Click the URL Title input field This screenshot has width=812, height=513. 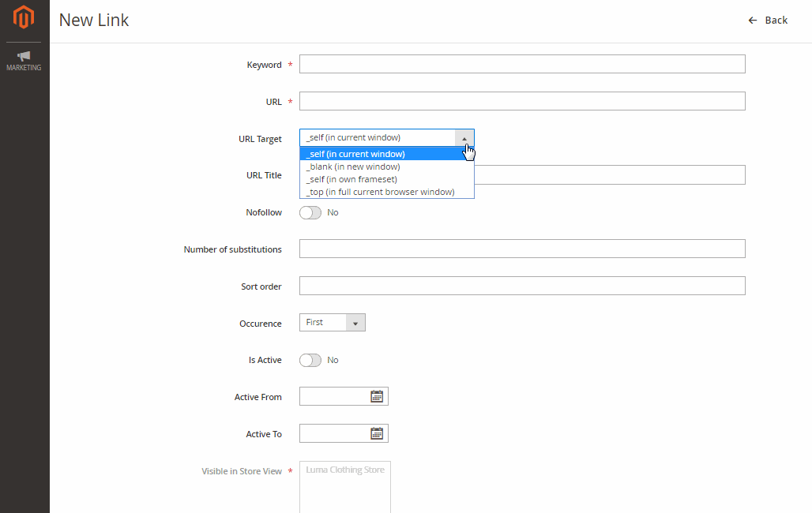coord(610,175)
